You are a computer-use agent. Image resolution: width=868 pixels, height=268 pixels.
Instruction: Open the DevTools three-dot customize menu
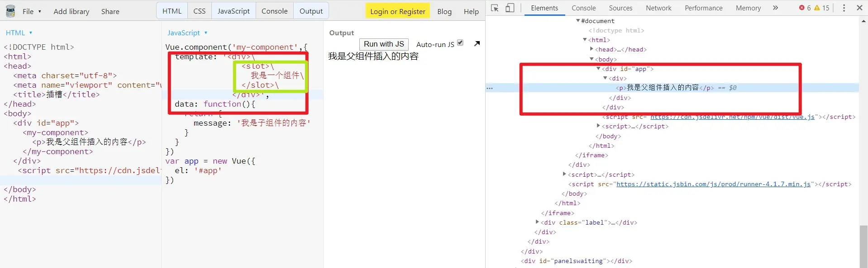[x=844, y=8]
